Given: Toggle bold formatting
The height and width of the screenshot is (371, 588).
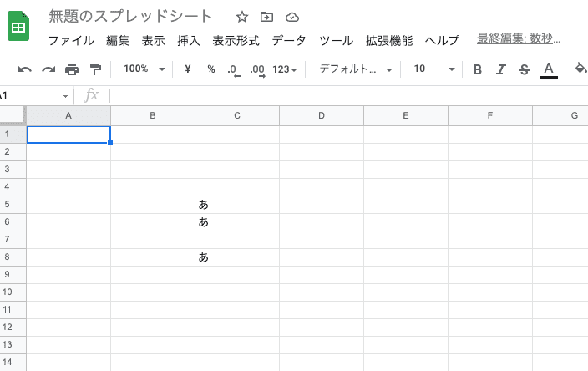Looking at the screenshot, I should (x=477, y=69).
